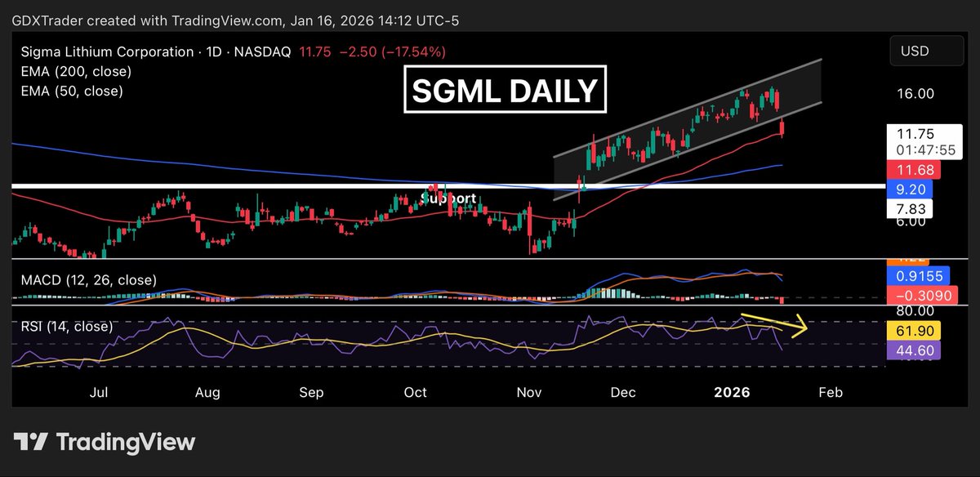980x477 pixels.
Task: Select the EMA (50, close) indicator legend
Action: tap(72, 91)
